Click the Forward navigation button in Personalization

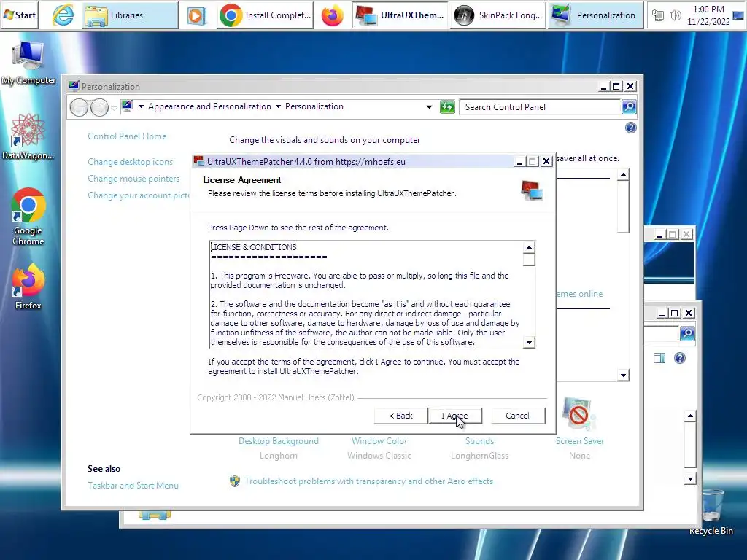coord(99,108)
